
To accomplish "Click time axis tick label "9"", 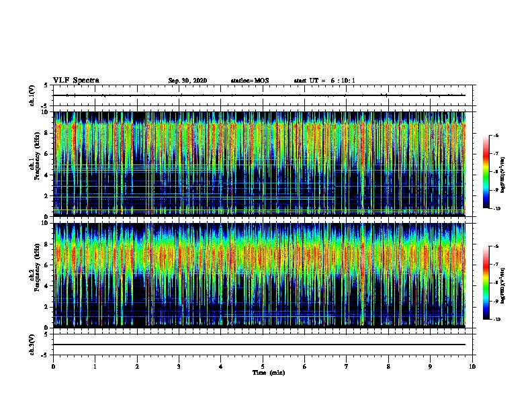I will tap(430, 367).
